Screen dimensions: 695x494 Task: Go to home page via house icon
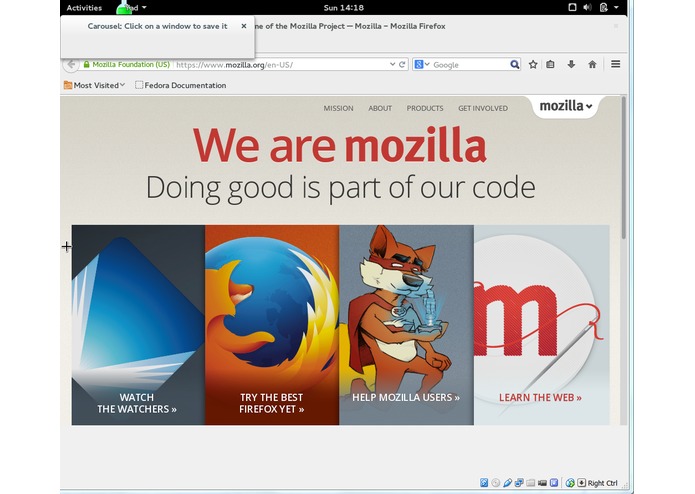tap(592, 65)
